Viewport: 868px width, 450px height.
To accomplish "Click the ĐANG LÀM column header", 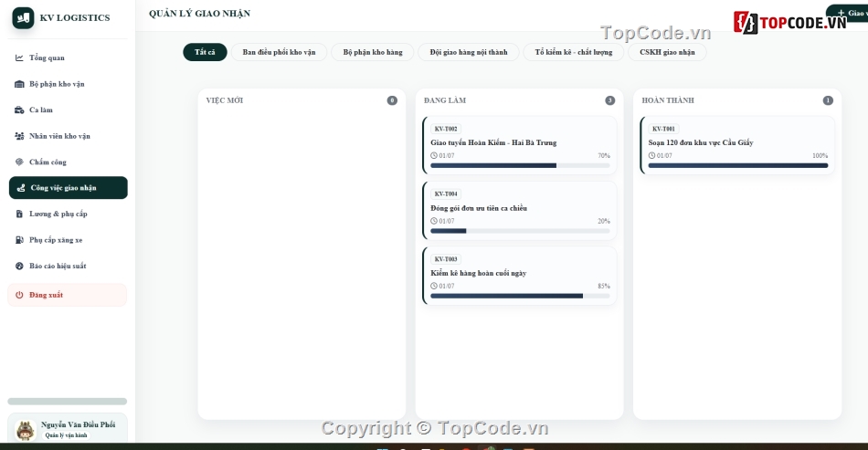I will pyautogui.click(x=445, y=100).
